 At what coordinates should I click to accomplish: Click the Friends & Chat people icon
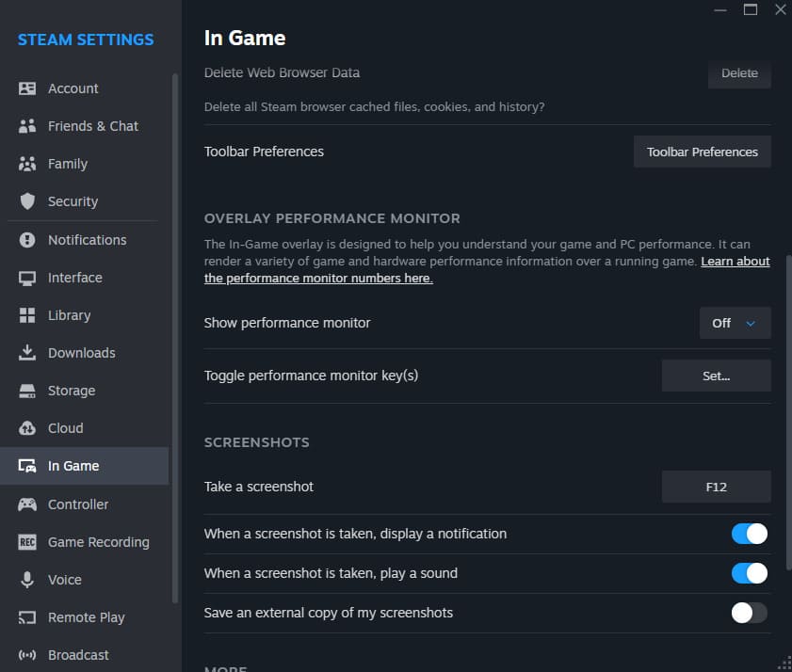[27, 126]
